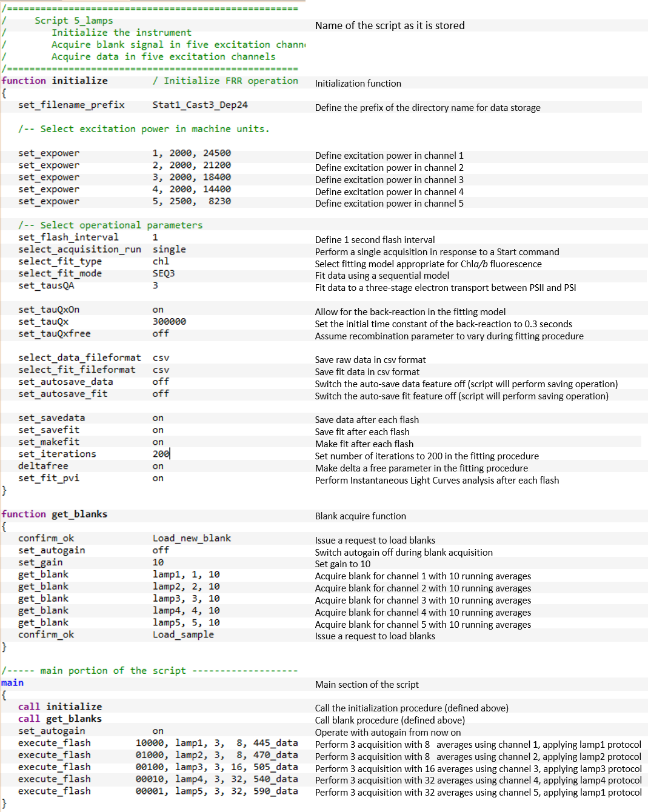Click the 'call initialize' line in main
This screenshot has width=648, height=812.
(60, 707)
